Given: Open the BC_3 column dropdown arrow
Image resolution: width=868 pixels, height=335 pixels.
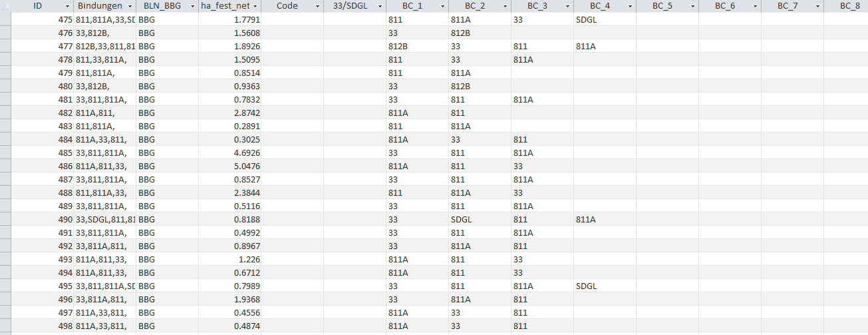Looking at the screenshot, I should pyautogui.click(x=567, y=6).
